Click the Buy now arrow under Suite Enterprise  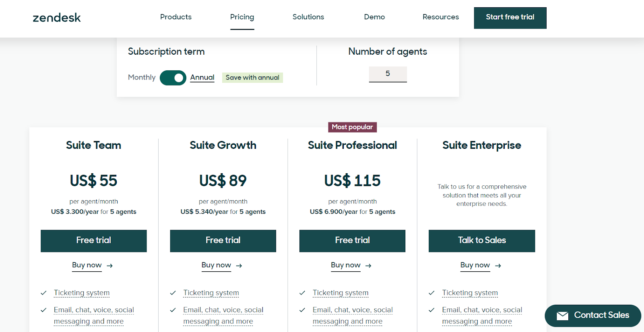[498, 265]
